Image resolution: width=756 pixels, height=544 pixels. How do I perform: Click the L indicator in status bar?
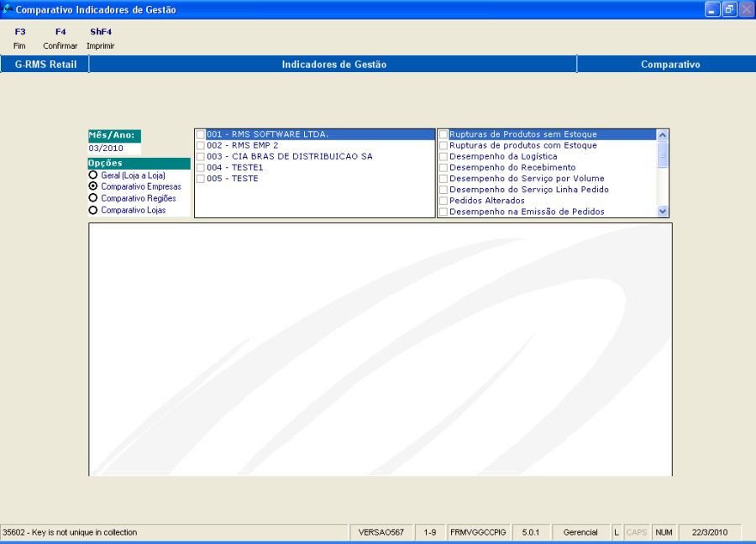tap(617, 532)
